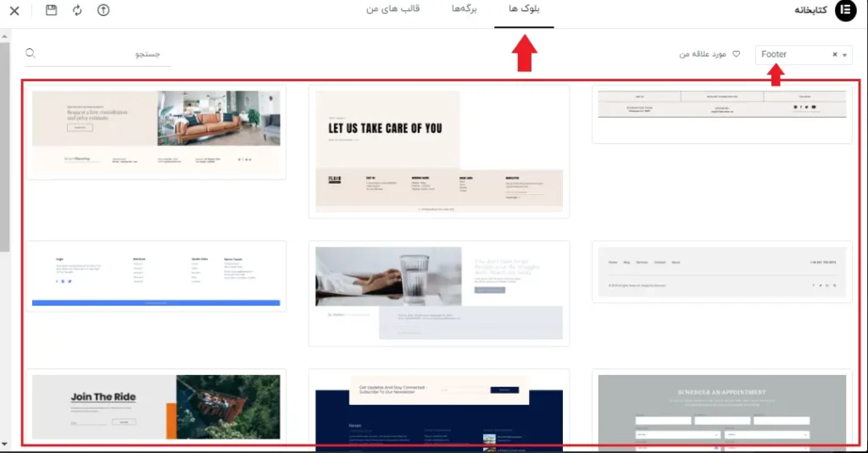The width and height of the screenshot is (868, 453).
Task: Click the import template upload icon
Action: click(x=103, y=11)
